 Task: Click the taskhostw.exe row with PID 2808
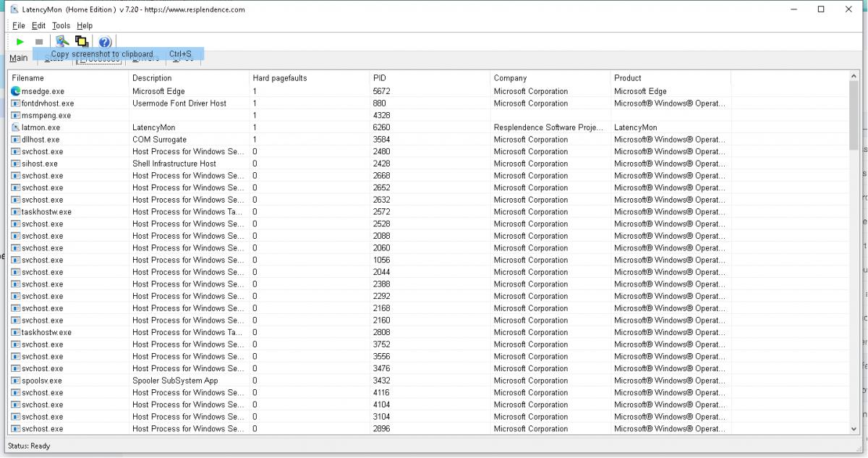pyautogui.click(x=428, y=332)
